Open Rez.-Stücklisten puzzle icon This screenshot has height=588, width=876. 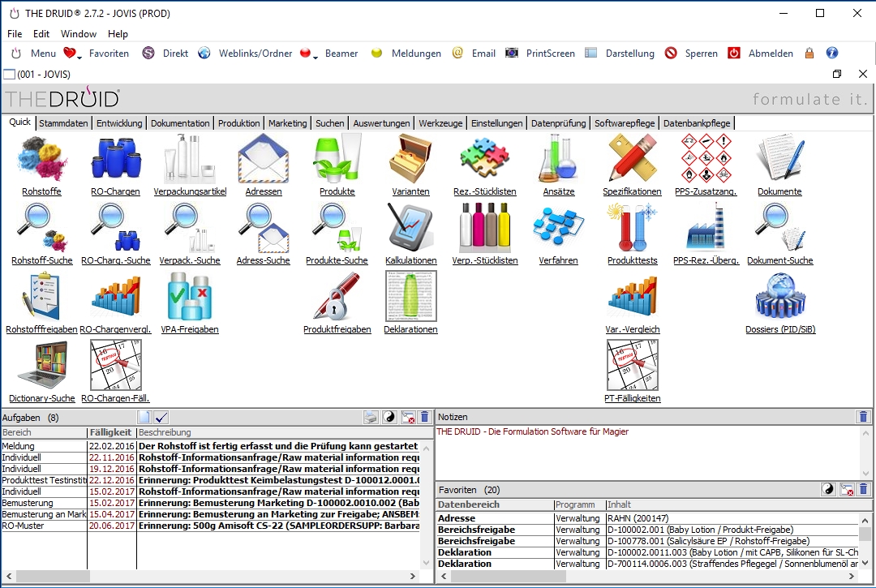pos(484,159)
